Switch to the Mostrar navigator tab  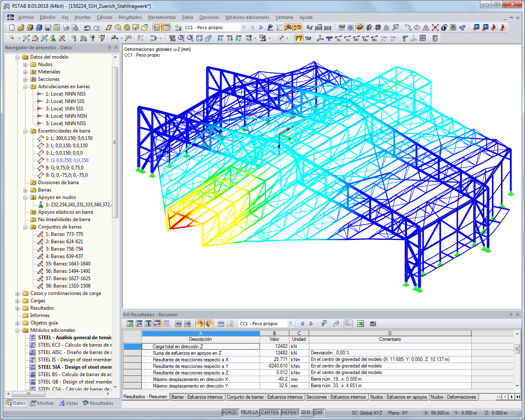(42, 403)
